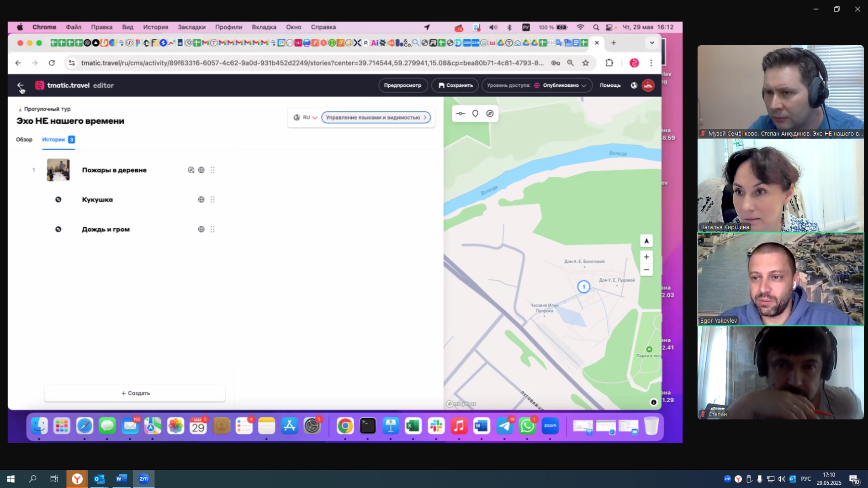Open map attribution info icon
The width and height of the screenshot is (868, 488).
point(653,402)
